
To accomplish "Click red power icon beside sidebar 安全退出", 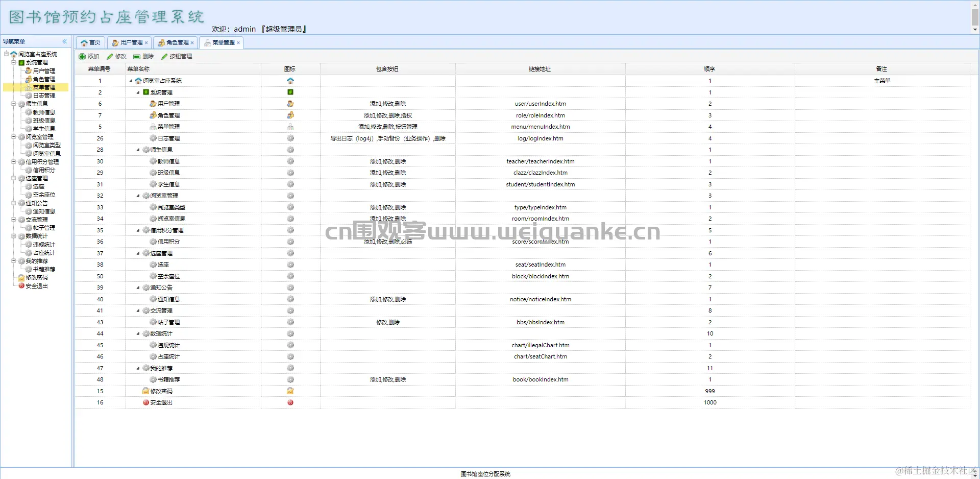I will [21, 286].
